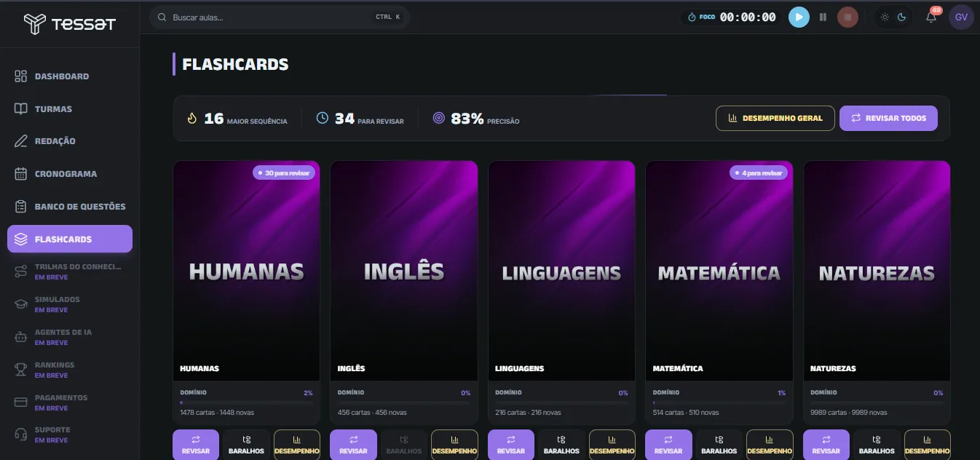Screen dimensions: 980x460
Task: Start the focus timer with play
Action: (x=799, y=17)
